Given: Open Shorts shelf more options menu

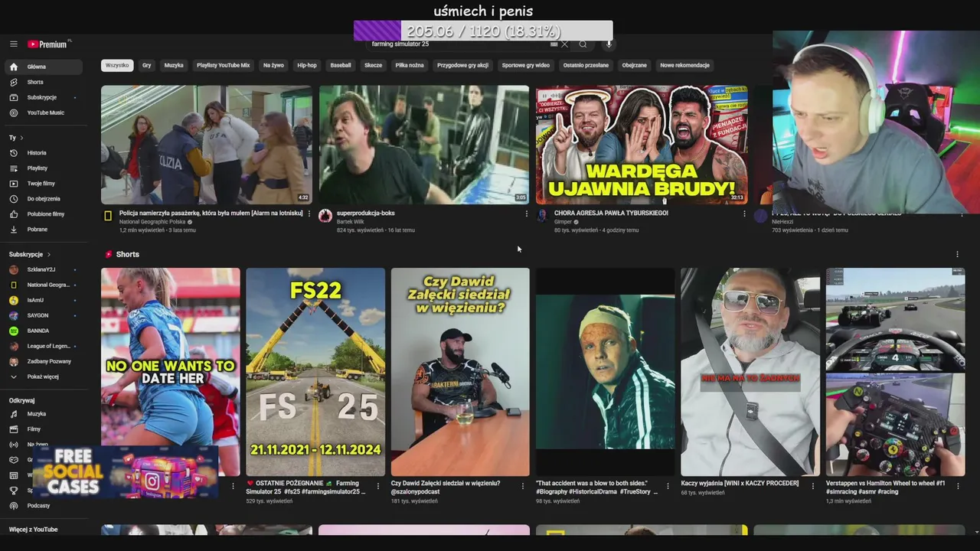Looking at the screenshot, I should click(957, 254).
